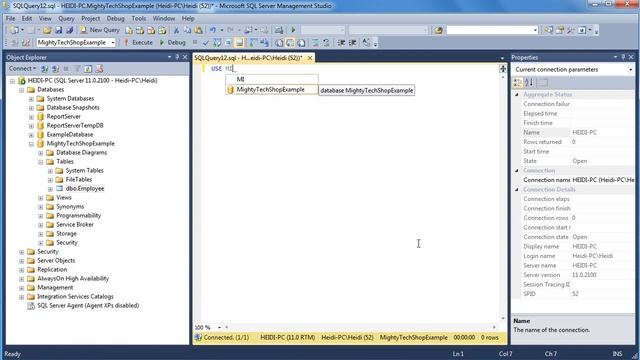Image resolution: width=640 pixels, height=360 pixels.
Task: Decrease indent of the selected lines
Action: click(x=341, y=42)
